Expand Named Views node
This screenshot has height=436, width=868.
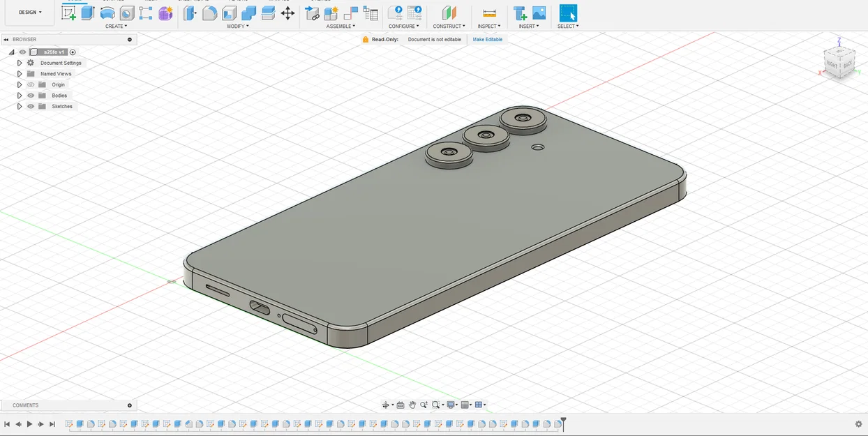point(20,73)
